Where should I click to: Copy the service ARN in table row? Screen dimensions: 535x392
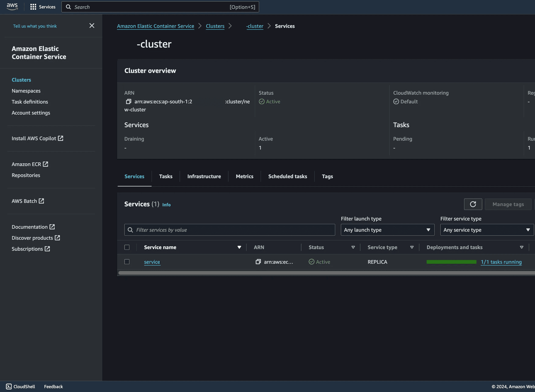click(x=258, y=262)
